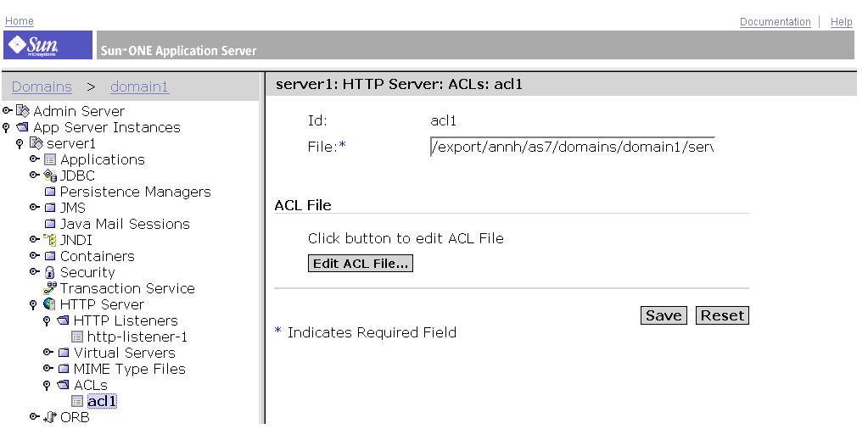
Task: Expand the JMS node
Action: pyautogui.click(x=34, y=208)
